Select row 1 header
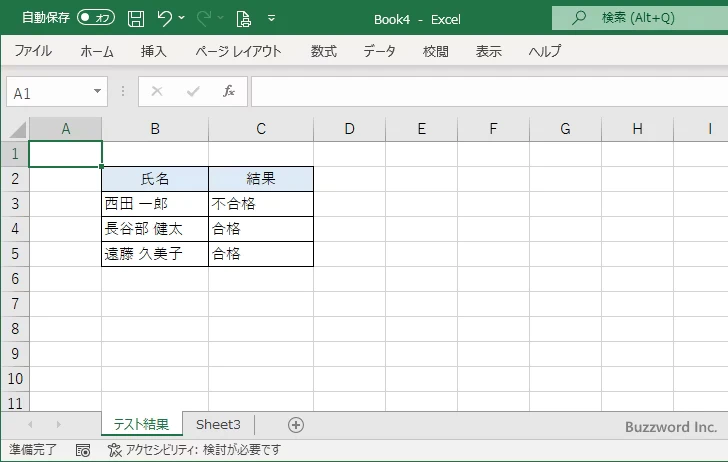This screenshot has width=728, height=462. [15, 154]
